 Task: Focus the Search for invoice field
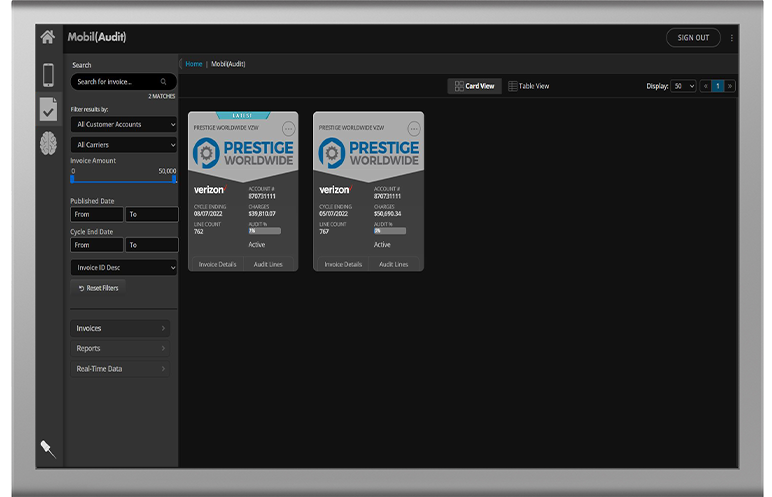(124, 82)
